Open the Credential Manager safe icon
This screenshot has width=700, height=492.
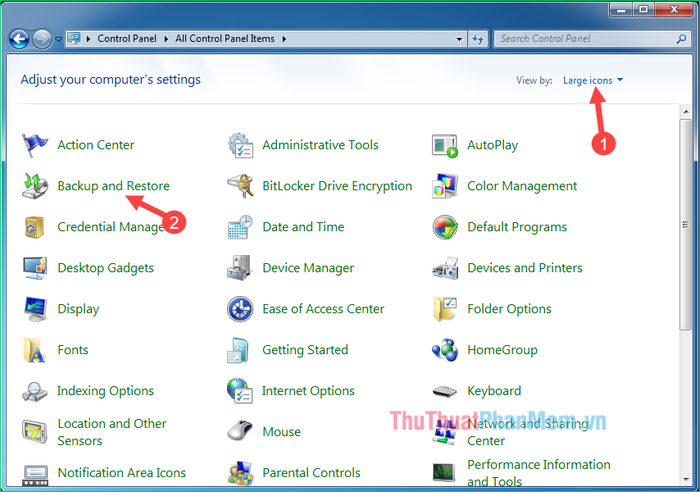[x=34, y=227]
